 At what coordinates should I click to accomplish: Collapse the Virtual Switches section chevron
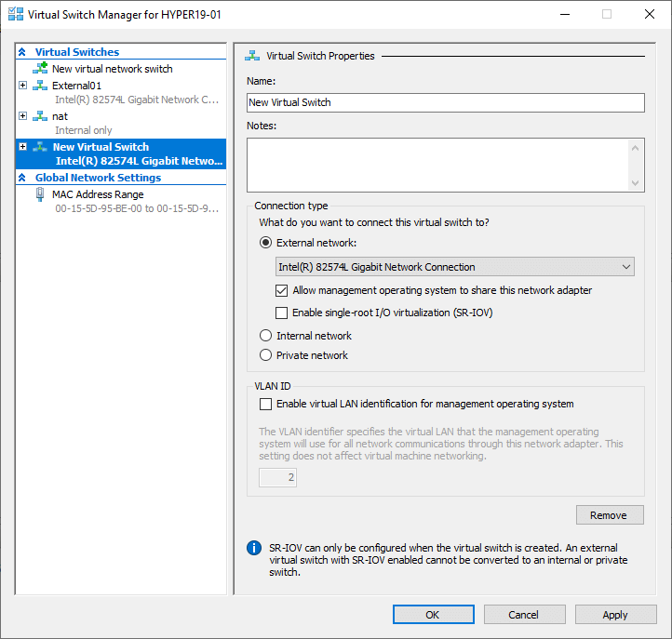coord(22,52)
